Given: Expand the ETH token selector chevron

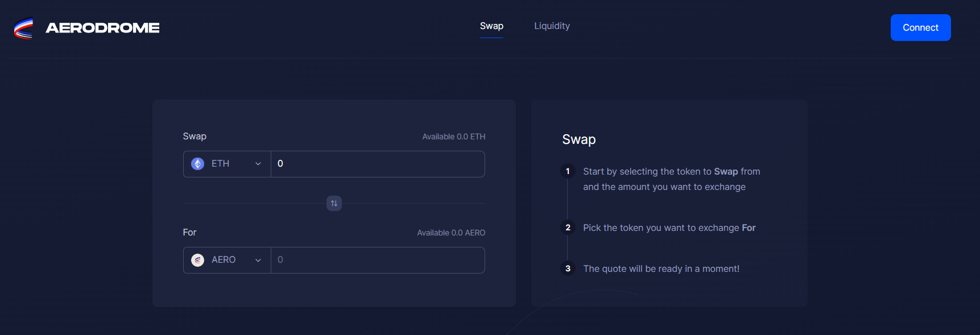Looking at the screenshot, I should (258, 163).
